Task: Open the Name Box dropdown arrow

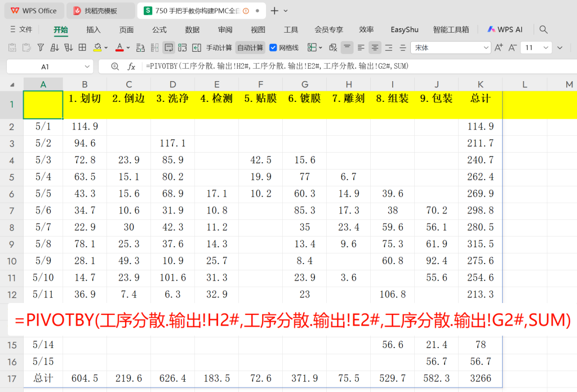Action: pos(87,66)
